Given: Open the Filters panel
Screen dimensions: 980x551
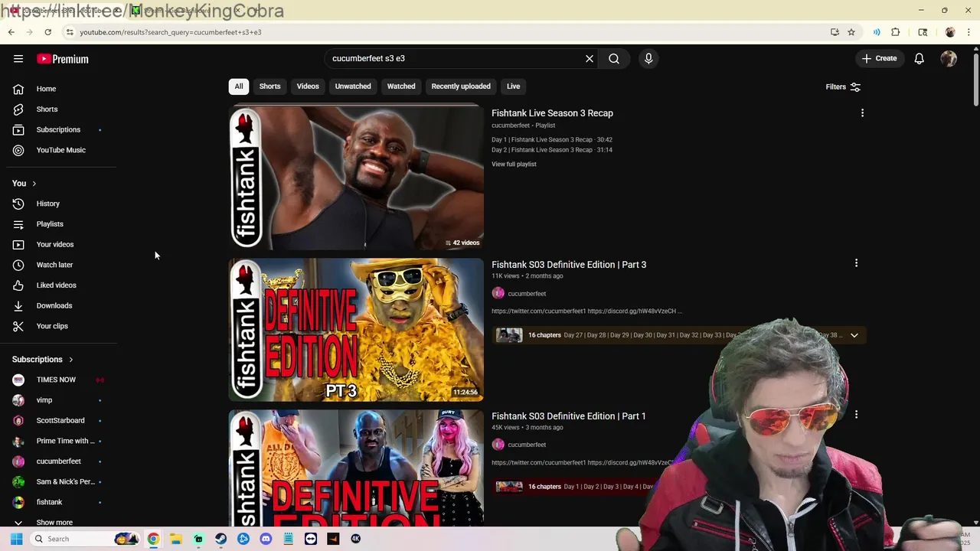Looking at the screenshot, I should [843, 86].
